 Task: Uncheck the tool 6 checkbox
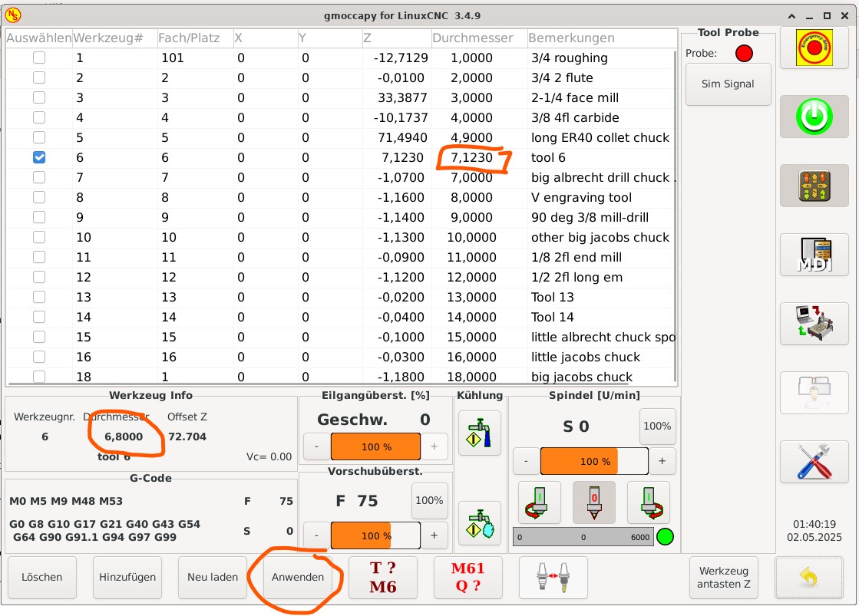pyautogui.click(x=39, y=157)
